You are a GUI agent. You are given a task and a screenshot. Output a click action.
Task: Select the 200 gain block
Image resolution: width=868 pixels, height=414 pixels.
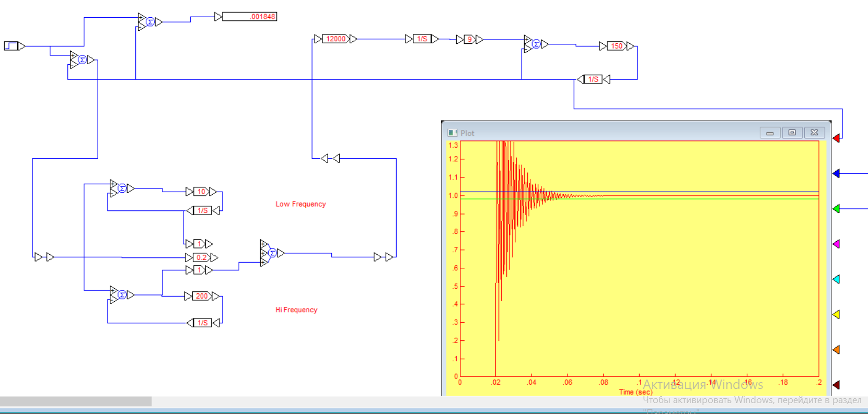[x=201, y=296]
